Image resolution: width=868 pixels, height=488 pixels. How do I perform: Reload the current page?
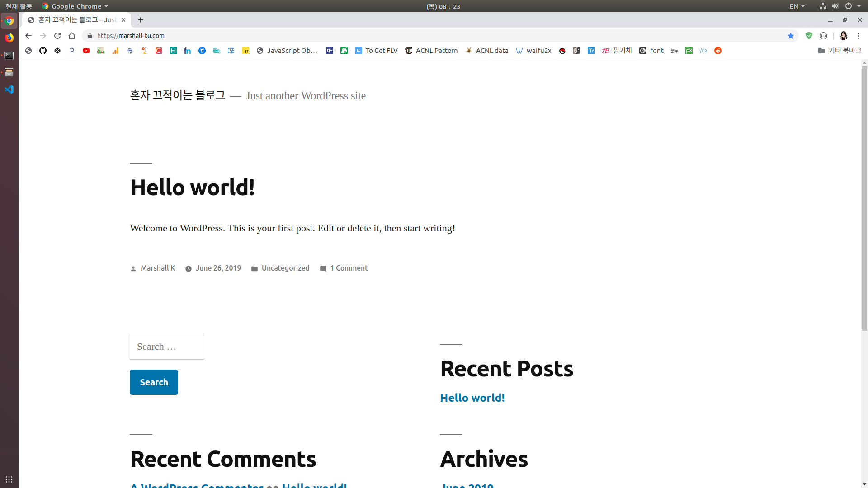57,36
